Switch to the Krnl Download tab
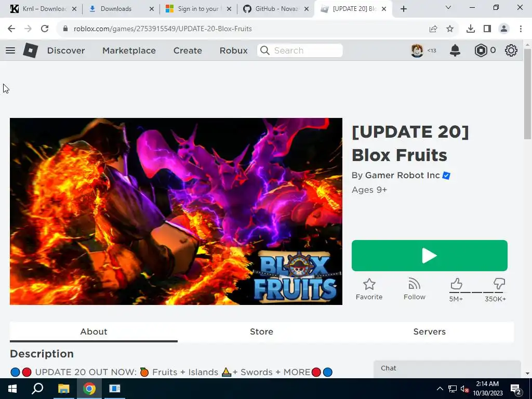 coord(43,9)
